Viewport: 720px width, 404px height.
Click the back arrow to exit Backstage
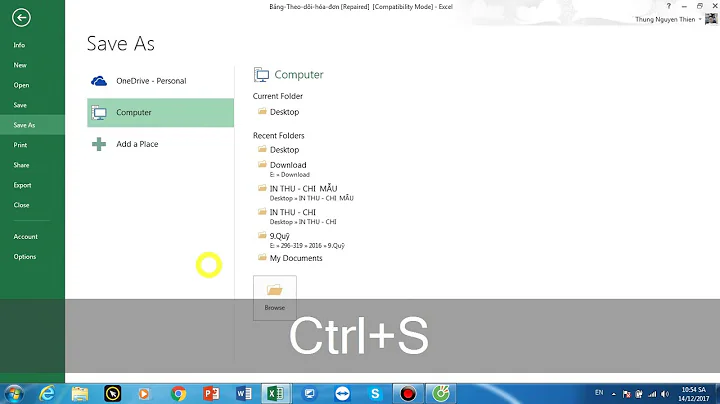point(21,18)
